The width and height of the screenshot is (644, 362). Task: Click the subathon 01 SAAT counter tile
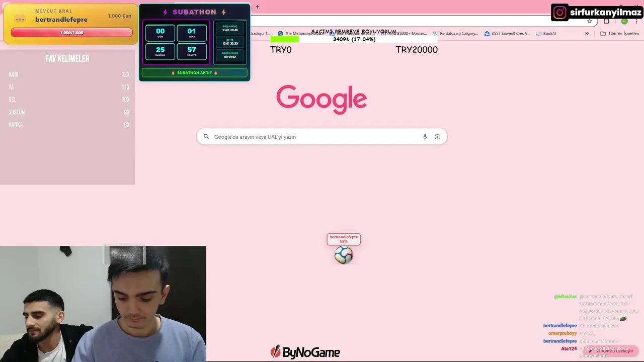coord(192,33)
